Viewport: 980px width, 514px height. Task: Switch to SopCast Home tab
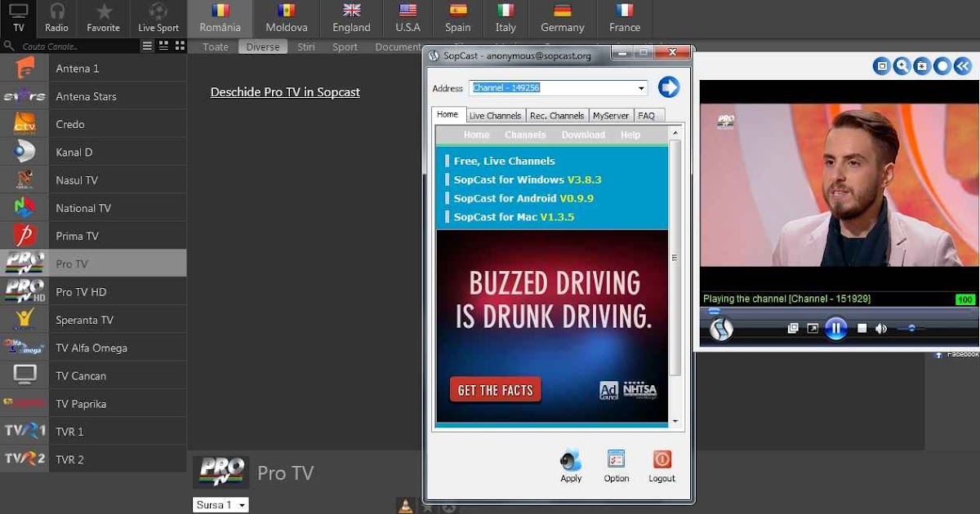click(x=448, y=115)
